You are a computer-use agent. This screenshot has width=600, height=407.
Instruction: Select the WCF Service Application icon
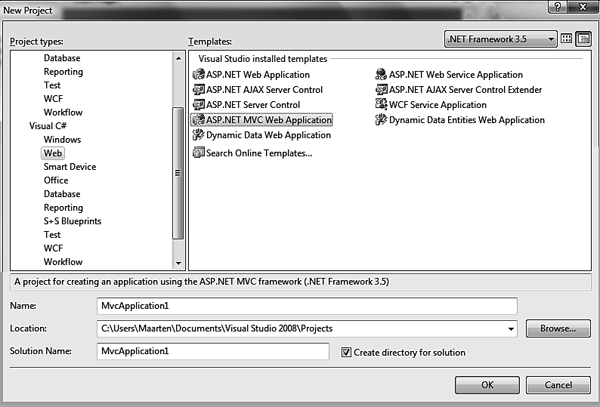tap(381, 104)
